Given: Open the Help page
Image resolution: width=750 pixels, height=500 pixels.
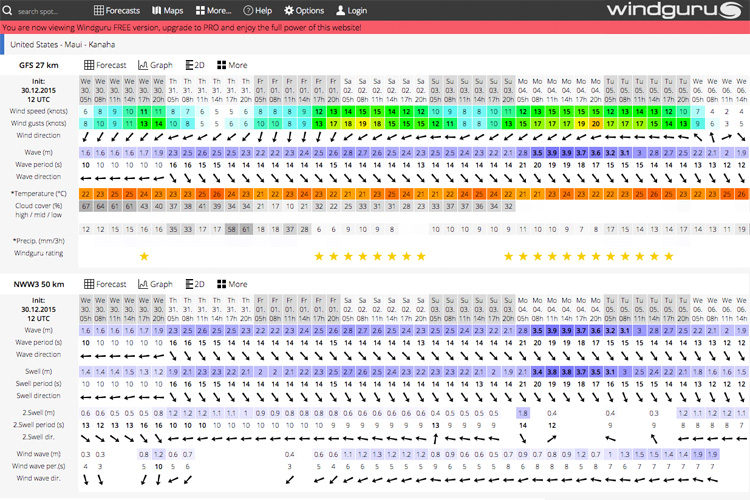Looking at the screenshot, I should pos(257,11).
